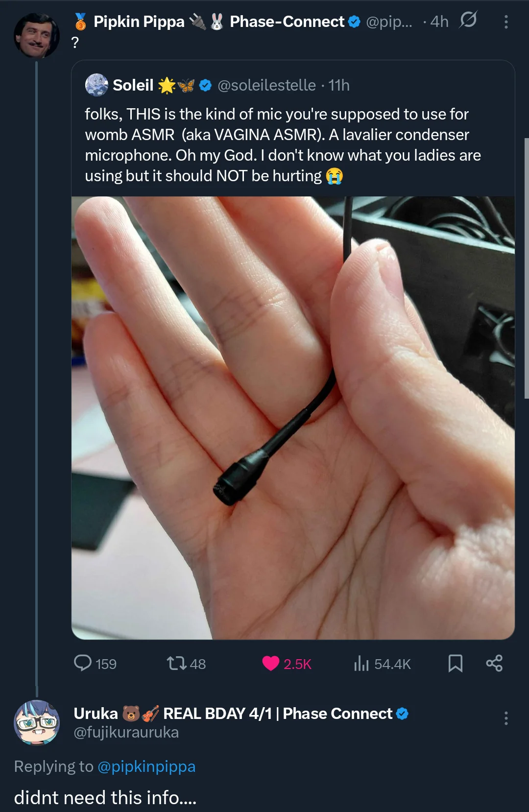The height and width of the screenshot is (812, 529).
Task: Click the reply comment bubble icon
Action: 83,663
